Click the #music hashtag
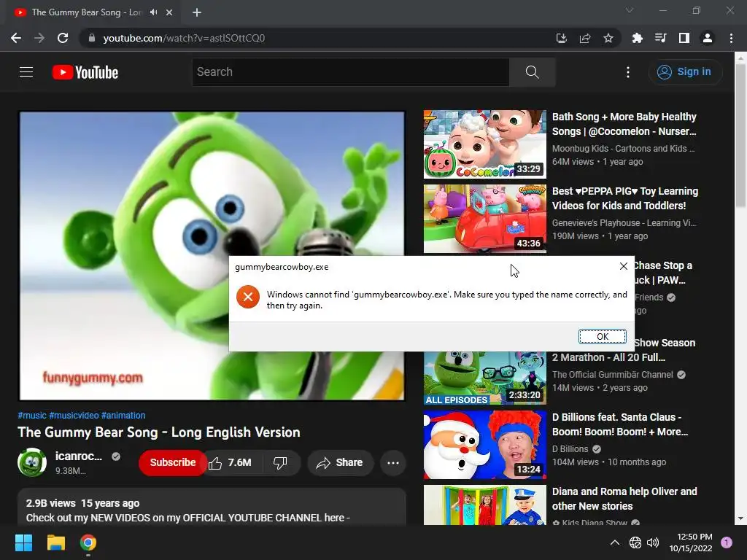Screen dimensions: 747x560 click(32, 415)
